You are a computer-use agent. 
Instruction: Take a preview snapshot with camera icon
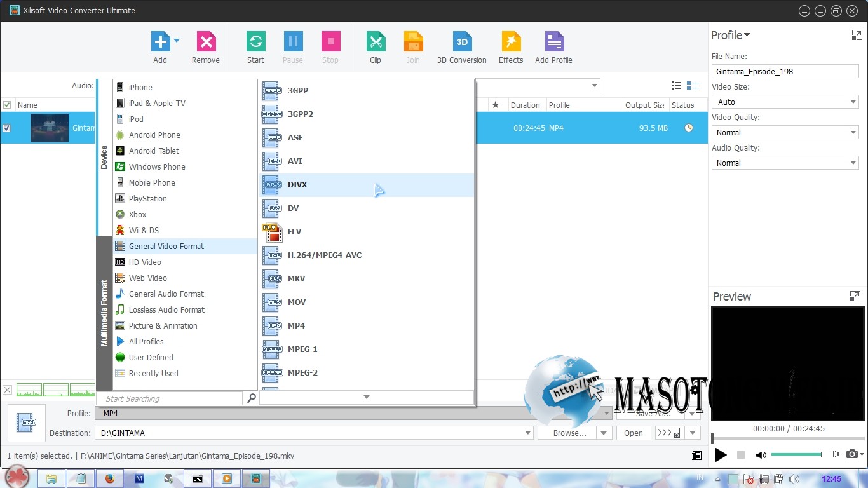[852, 454]
